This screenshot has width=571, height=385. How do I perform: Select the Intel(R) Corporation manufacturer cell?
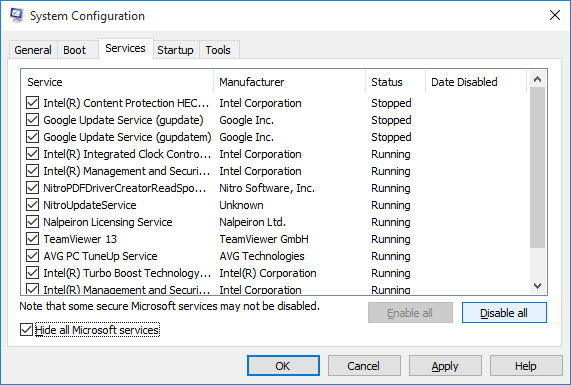[268, 273]
